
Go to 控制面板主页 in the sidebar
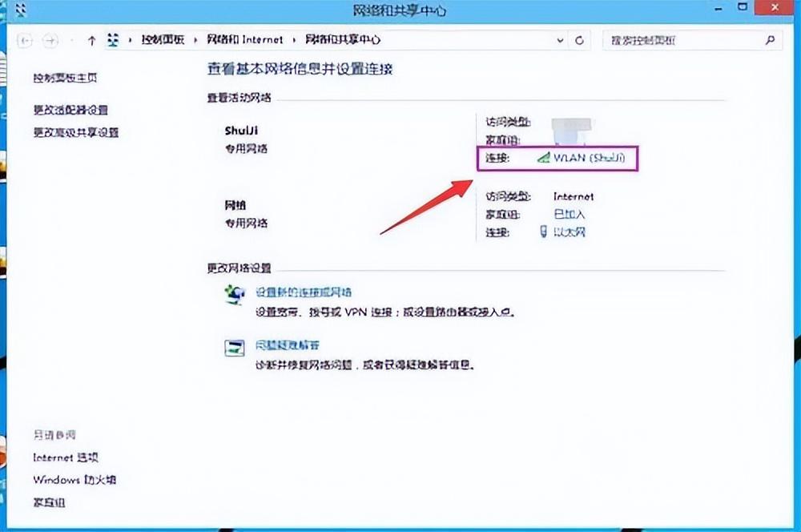coord(65,79)
